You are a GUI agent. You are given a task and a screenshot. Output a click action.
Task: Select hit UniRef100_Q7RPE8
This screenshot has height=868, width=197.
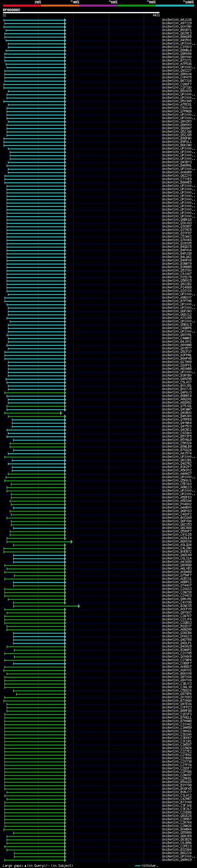click(x=177, y=419)
